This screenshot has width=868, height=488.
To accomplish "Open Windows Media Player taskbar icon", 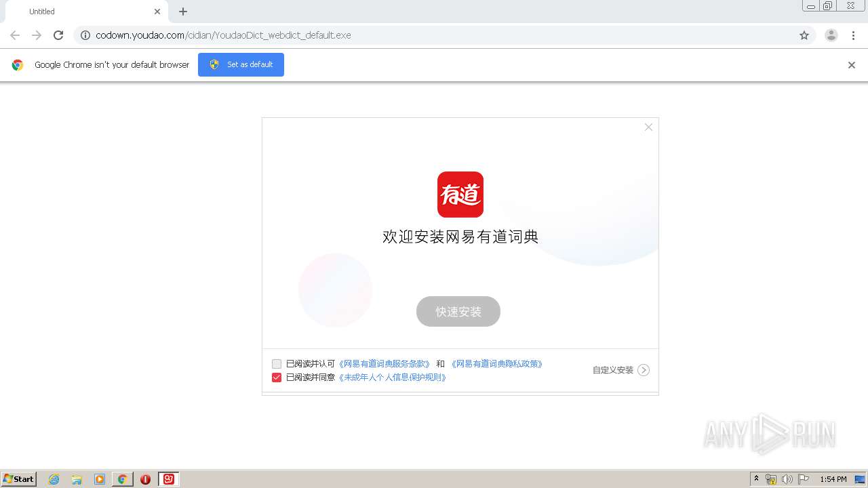I will click(x=100, y=479).
